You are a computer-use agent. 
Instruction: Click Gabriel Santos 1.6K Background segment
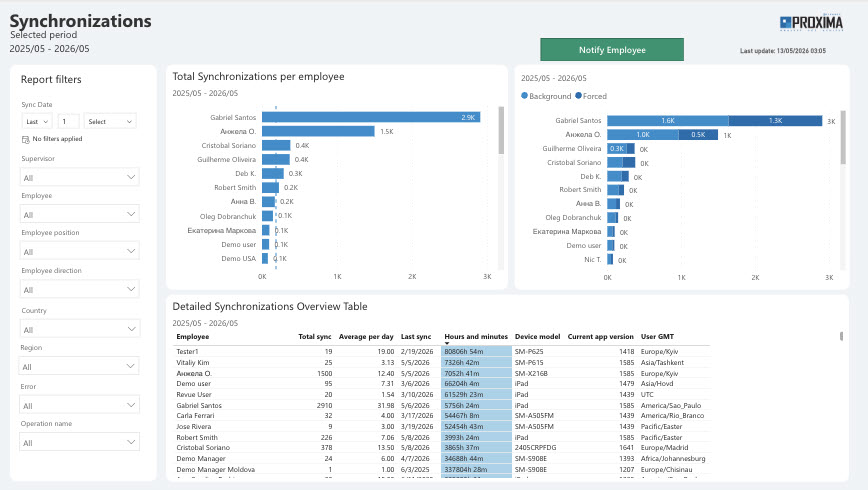pos(668,121)
